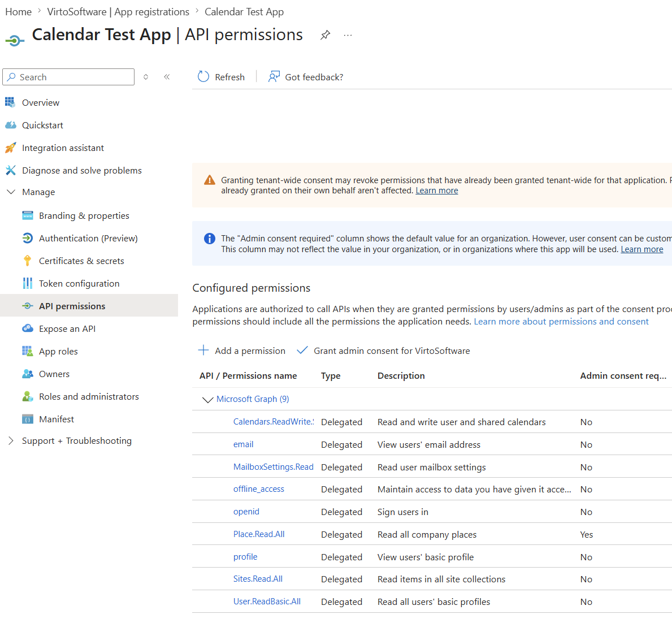Click the Manifest icon
The image size is (672, 636).
(28, 419)
